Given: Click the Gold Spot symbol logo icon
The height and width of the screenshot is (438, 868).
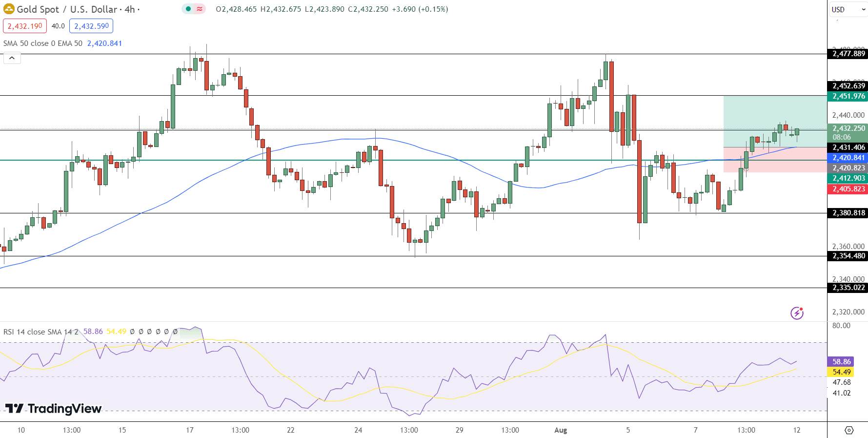Looking at the screenshot, I should 9,9.
